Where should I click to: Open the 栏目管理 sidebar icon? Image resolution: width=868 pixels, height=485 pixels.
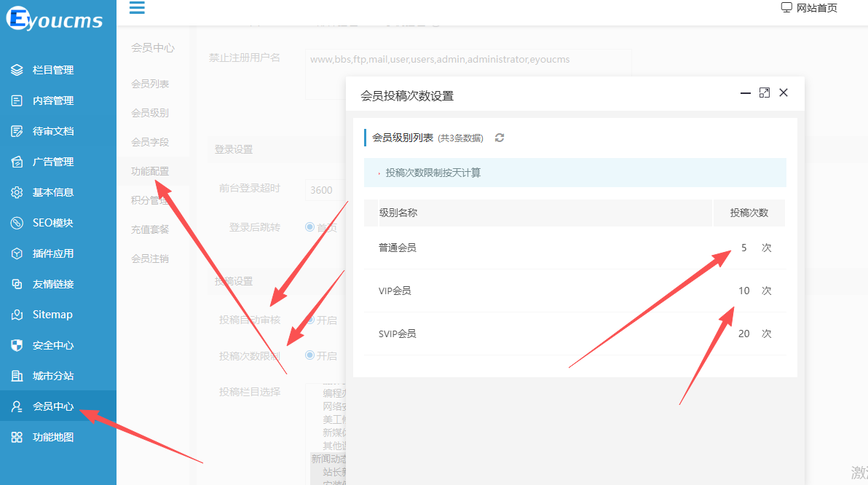pos(18,70)
